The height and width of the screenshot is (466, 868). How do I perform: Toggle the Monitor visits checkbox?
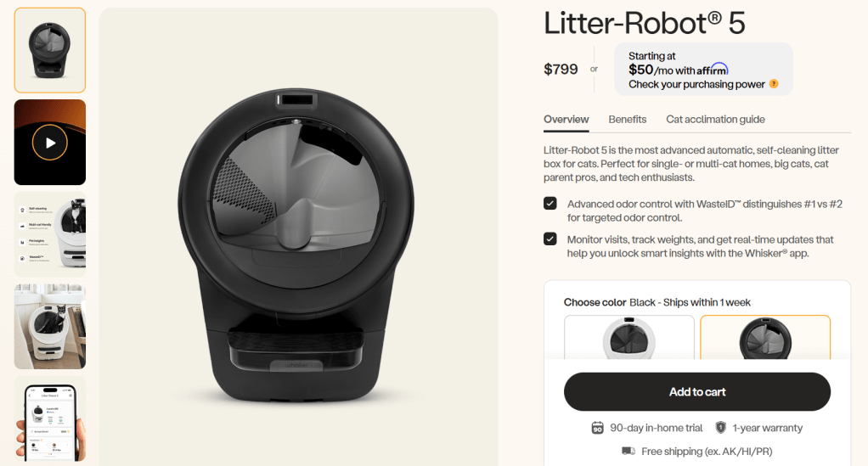pyautogui.click(x=550, y=239)
